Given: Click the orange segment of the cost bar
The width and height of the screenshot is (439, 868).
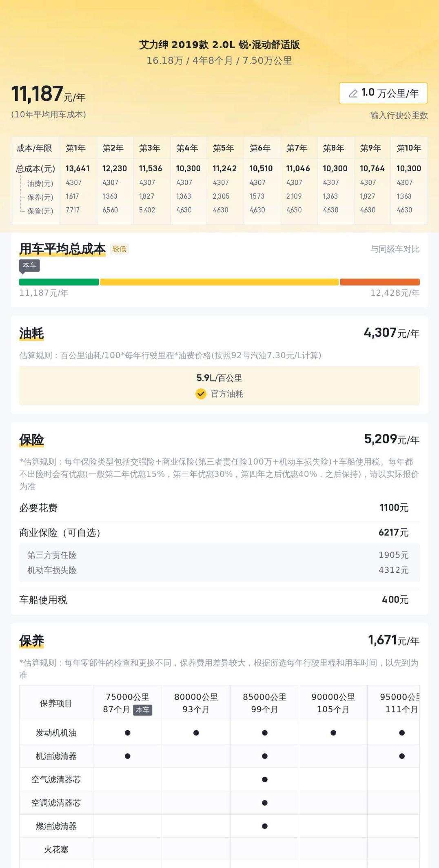Looking at the screenshot, I should coord(380,282).
